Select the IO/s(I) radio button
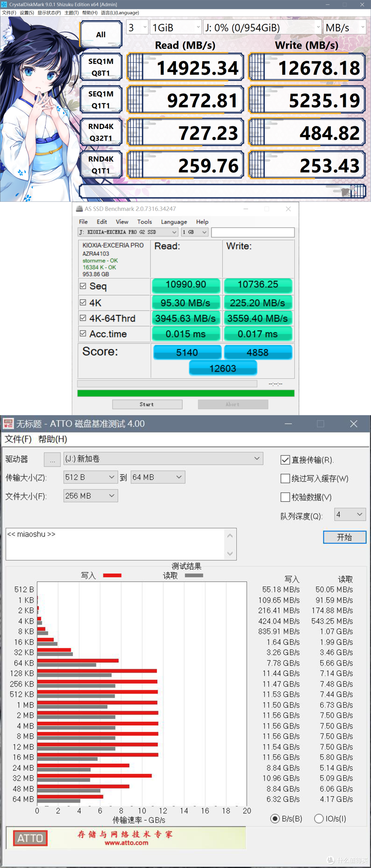This screenshot has height=868, width=371. [x=319, y=819]
